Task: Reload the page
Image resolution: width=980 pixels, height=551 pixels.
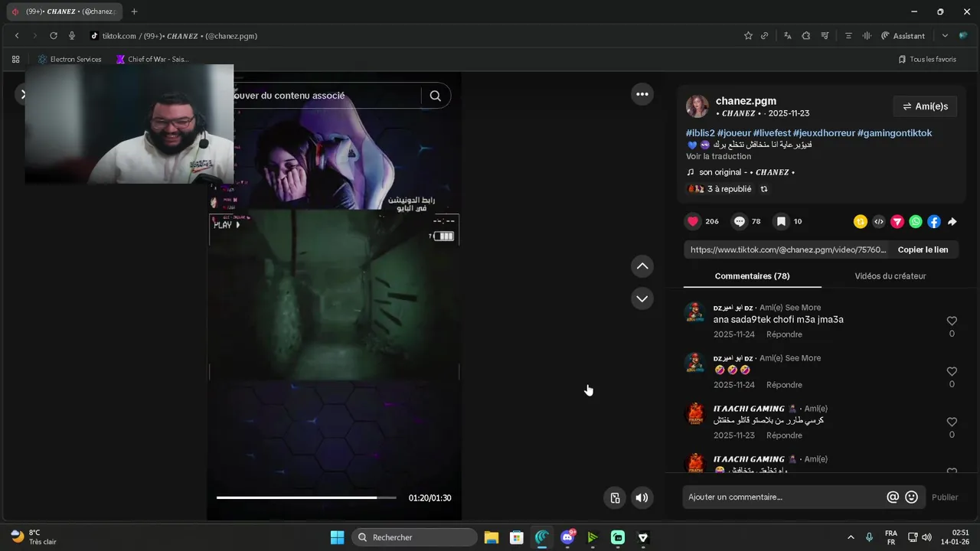Action: point(54,36)
